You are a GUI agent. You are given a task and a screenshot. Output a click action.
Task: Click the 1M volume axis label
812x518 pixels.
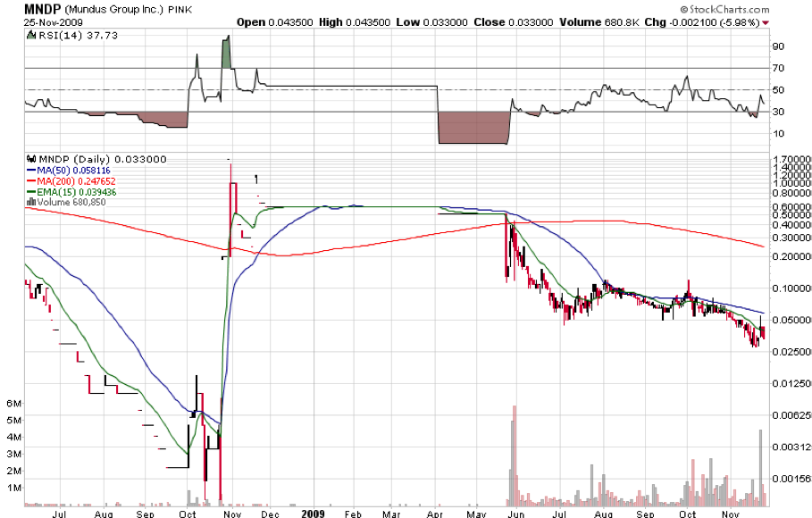pos(14,488)
